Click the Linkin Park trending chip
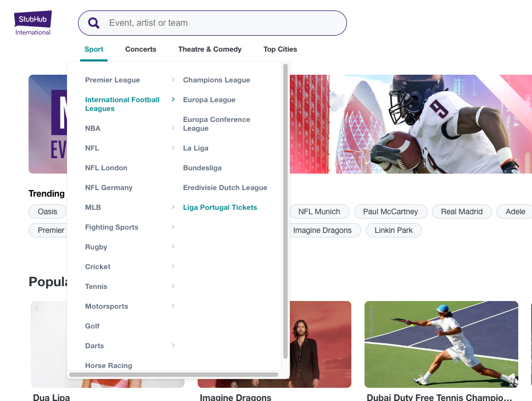Image resolution: width=532 pixels, height=401 pixels. pyautogui.click(x=394, y=230)
